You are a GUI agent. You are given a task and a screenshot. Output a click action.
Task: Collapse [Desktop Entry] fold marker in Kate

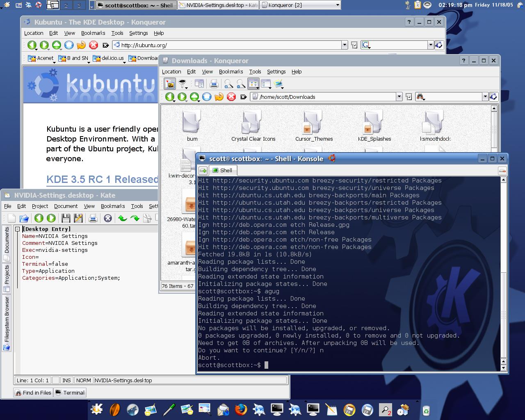click(x=18, y=229)
